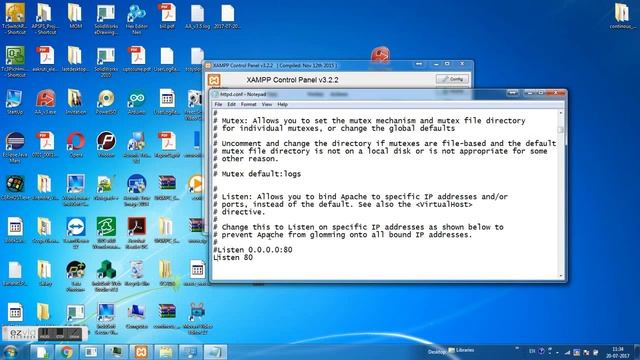Select the bill.pdf desktop file
The width and height of the screenshot is (640, 360).
pos(167,16)
